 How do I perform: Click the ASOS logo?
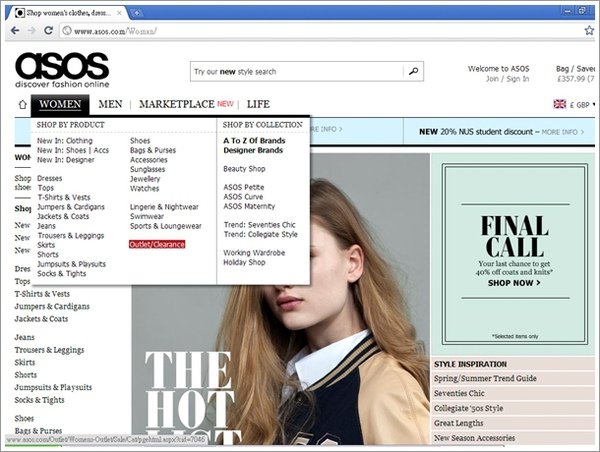click(62, 70)
